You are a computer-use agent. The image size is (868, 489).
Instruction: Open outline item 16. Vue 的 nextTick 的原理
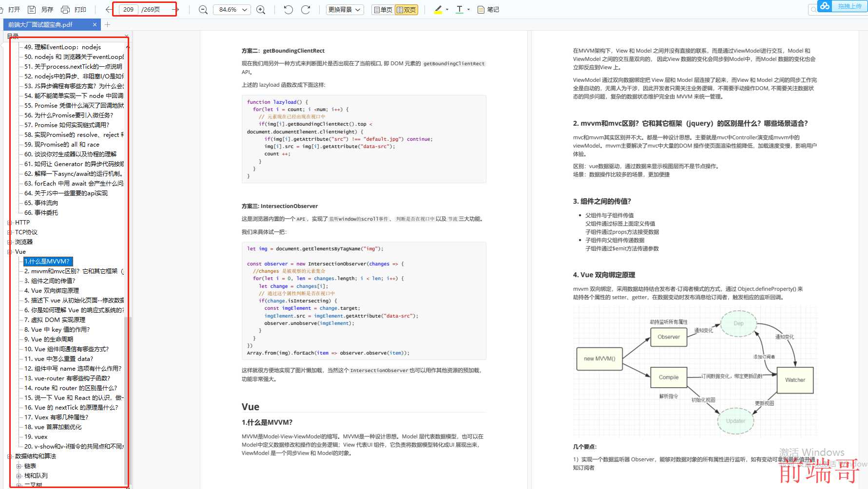tap(71, 408)
